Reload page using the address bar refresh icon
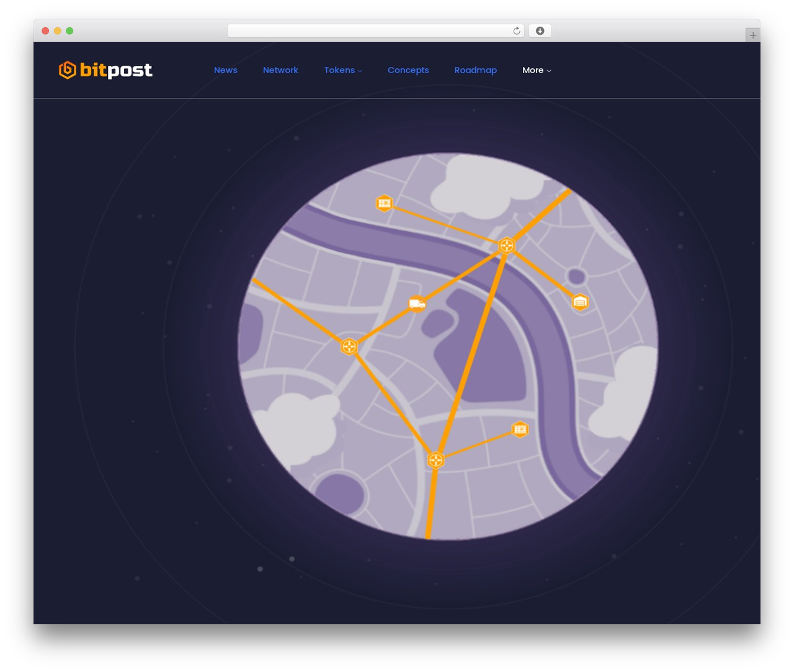794x672 pixels. (517, 31)
